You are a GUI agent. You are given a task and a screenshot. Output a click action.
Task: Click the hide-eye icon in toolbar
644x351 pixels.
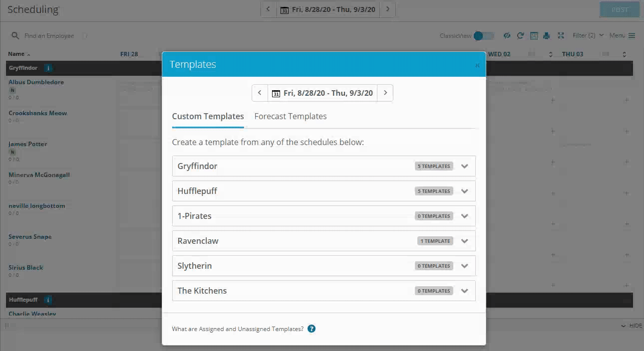[x=507, y=35]
